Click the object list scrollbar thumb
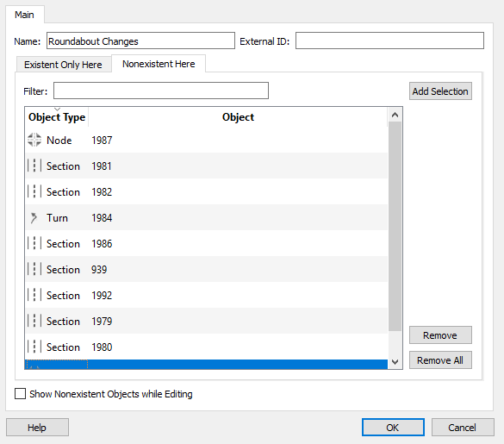 tap(395, 226)
